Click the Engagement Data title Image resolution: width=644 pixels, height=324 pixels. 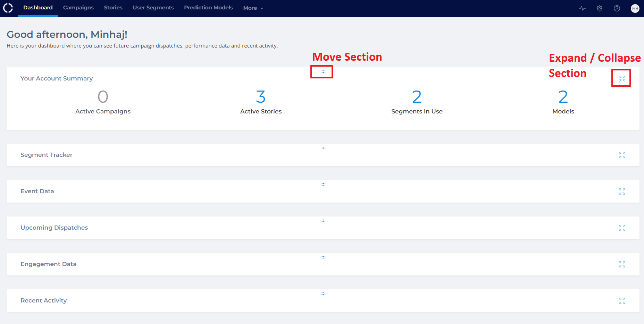(48, 264)
